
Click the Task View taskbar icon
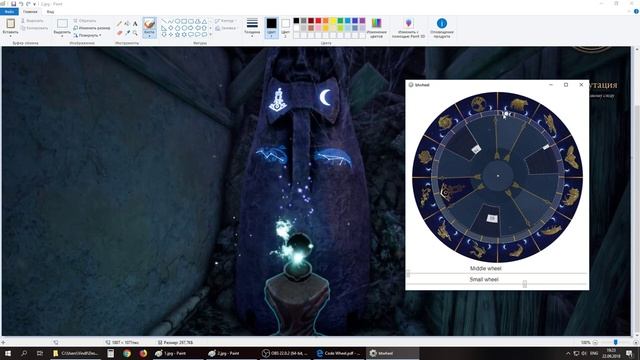40,353
